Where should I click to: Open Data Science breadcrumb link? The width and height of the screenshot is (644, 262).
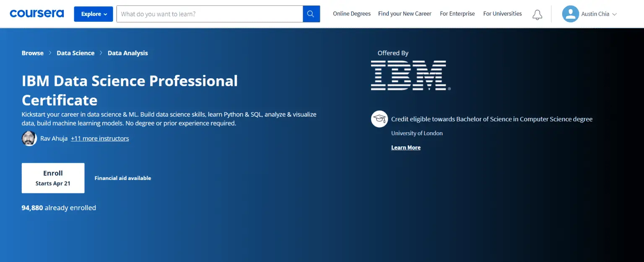pos(75,53)
